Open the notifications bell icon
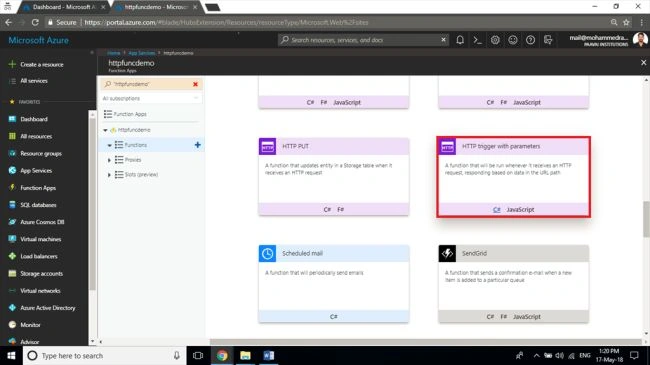 click(x=460, y=40)
